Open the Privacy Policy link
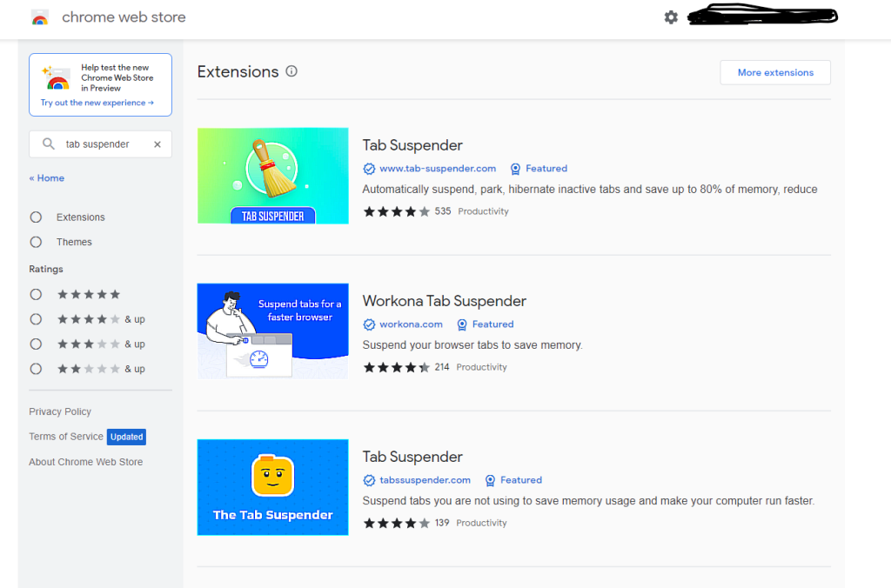The height and width of the screenshot is (588, 891). pos(60,411)
